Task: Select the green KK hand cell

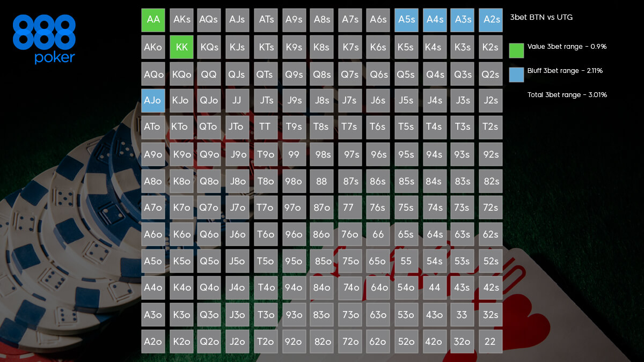Action: (181, 47)
